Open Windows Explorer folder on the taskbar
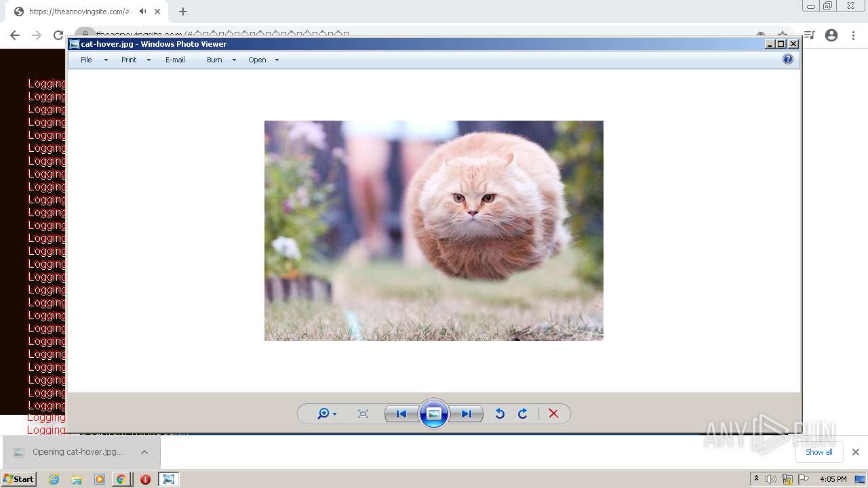Viewport: 868px width, 488px height. (77, 479)
